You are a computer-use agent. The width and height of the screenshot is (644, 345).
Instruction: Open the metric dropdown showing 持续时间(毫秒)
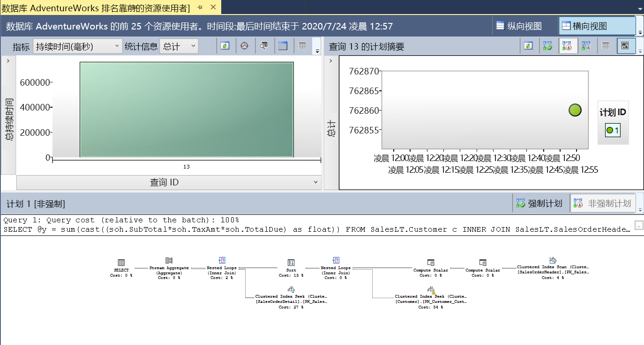(x=78, y=46)
